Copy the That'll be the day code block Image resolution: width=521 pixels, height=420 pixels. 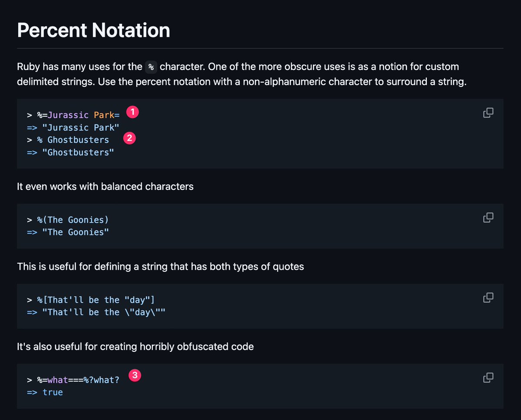click(488, 298)
